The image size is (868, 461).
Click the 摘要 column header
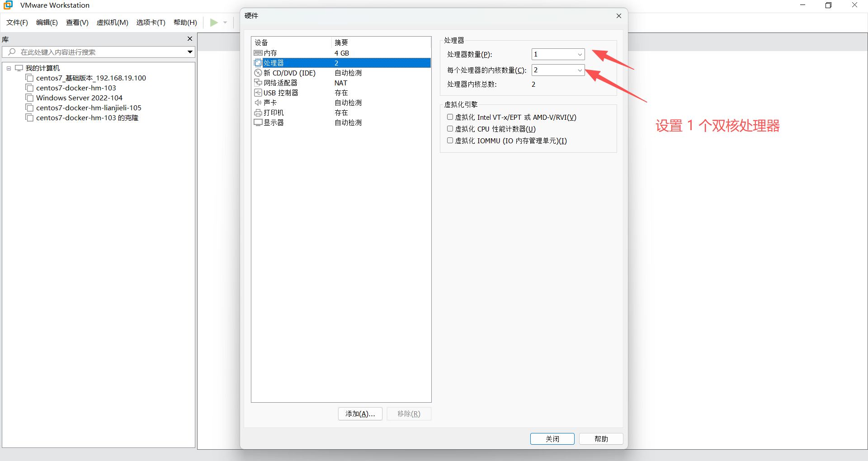pyautogui.click(x=381, y=42)
